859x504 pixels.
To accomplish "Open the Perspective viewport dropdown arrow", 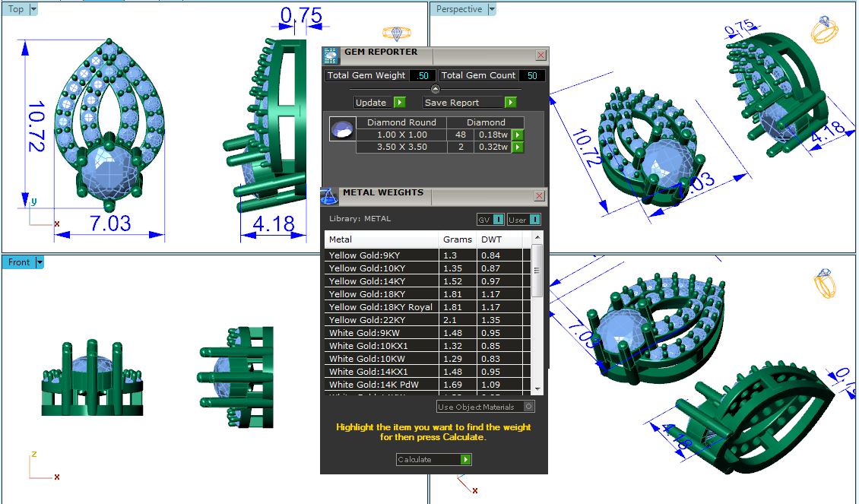I will pos(492,9).
